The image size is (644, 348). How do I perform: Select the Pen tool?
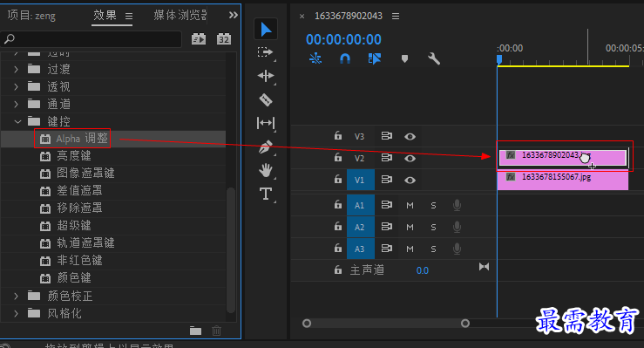[x=265, y=147]
